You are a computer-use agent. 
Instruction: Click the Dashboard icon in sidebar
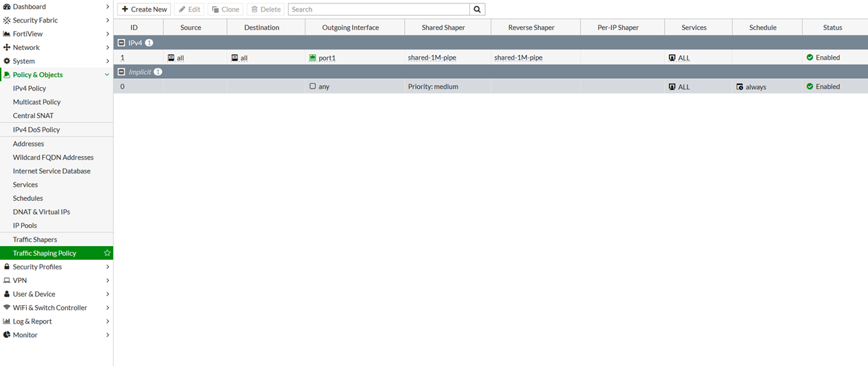(7, 7)
